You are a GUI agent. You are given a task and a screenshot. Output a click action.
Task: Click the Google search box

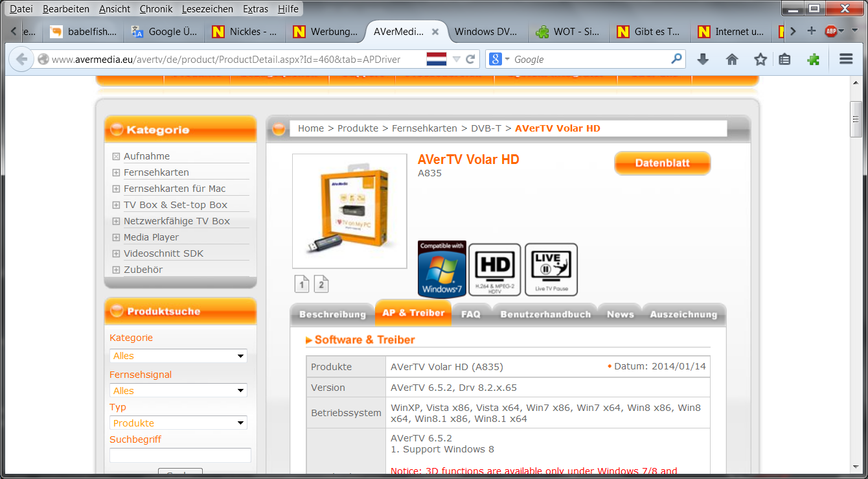pos(589,59)
